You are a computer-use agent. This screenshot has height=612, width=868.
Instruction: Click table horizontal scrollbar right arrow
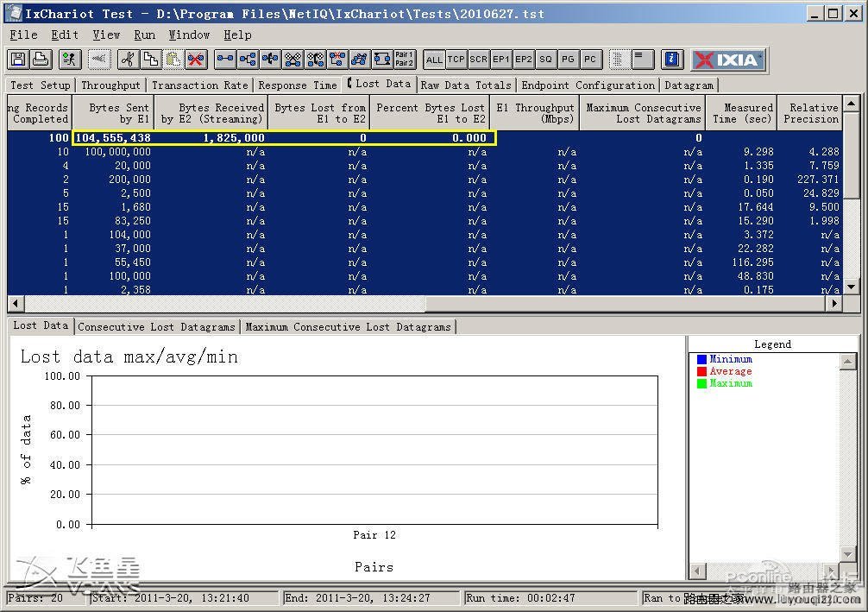pos(834,303)
